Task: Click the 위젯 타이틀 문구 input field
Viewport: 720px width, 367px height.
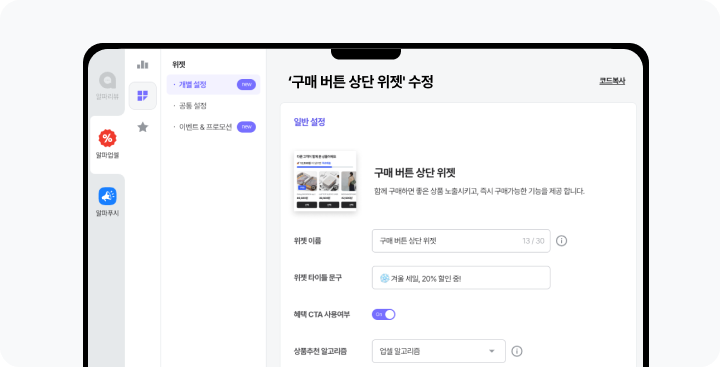Action: coord(461,277)
